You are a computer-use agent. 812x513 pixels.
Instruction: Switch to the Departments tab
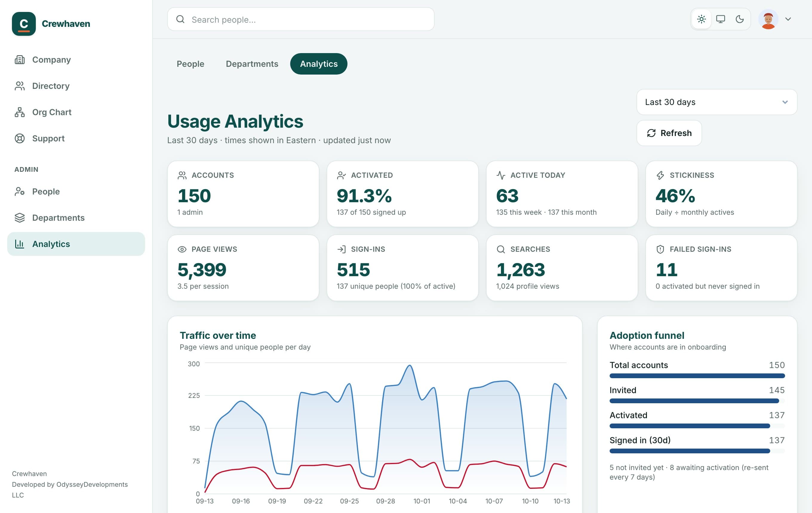pos(252,64)
